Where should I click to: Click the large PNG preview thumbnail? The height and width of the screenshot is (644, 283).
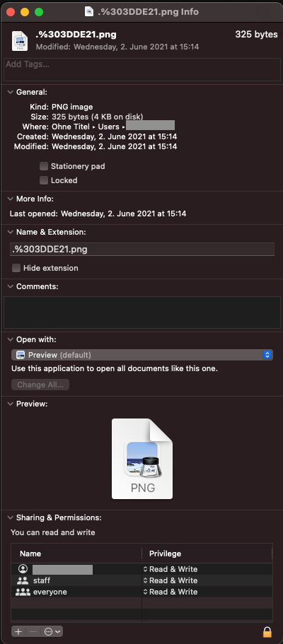pos(142,459)
